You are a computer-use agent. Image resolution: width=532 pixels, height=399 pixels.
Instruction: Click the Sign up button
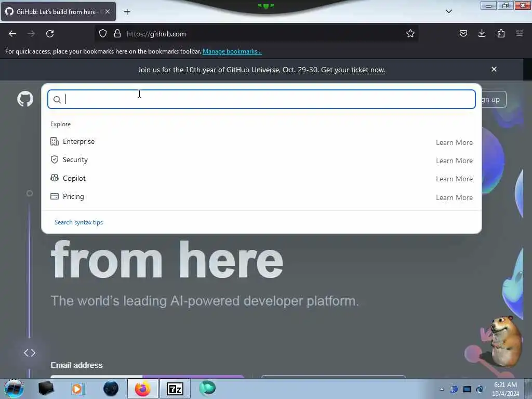494,99
